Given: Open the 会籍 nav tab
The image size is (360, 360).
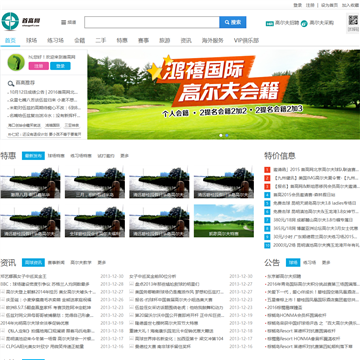Looking at the screenshot, I should pyautogui.click(x=79, y=41).
